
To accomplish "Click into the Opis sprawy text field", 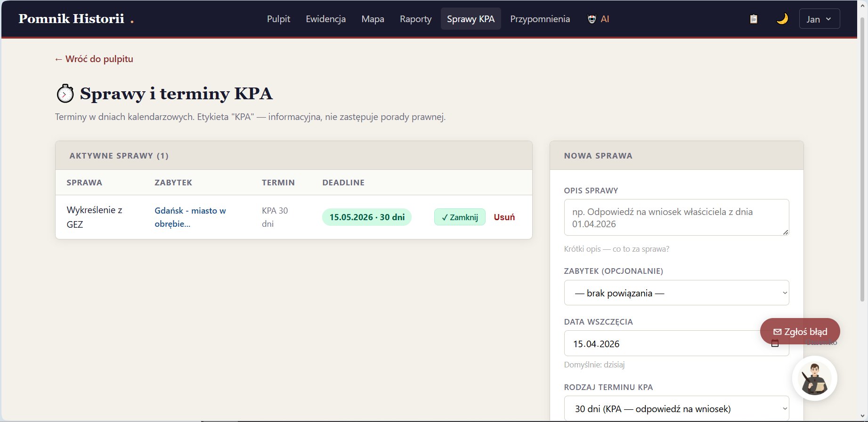I will click(x=676, y=217).
